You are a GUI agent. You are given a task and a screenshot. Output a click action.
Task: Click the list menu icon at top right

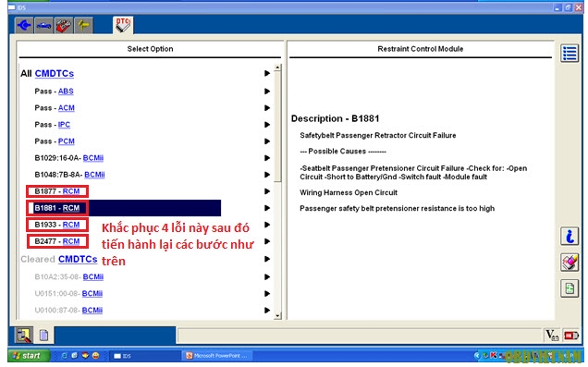(x=570, y=54)
